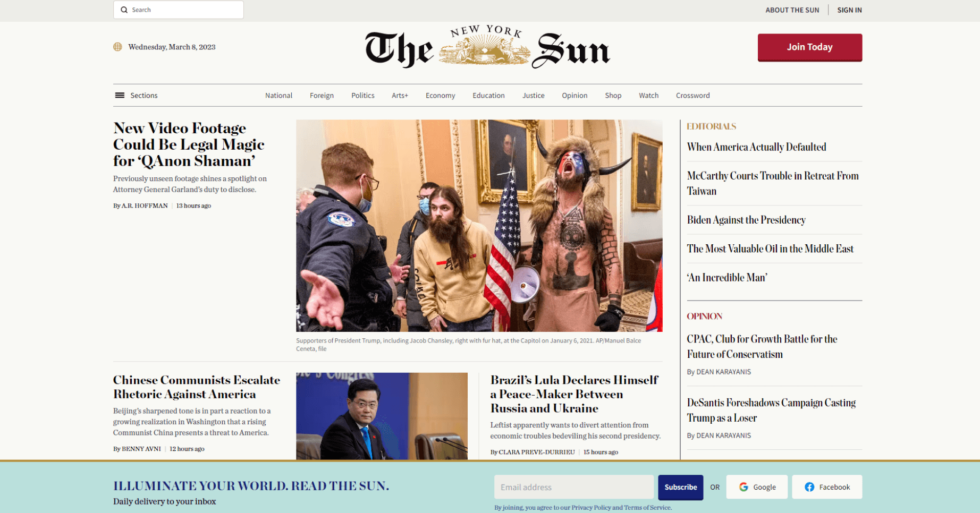
Task: Click the Join Today button
Action: tap(810, 47)
